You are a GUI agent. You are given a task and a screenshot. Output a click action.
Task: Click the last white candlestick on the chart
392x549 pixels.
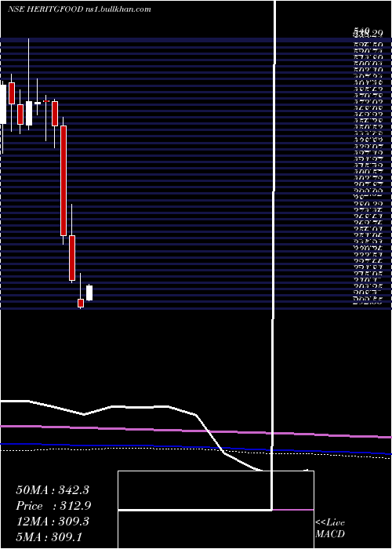89,293
